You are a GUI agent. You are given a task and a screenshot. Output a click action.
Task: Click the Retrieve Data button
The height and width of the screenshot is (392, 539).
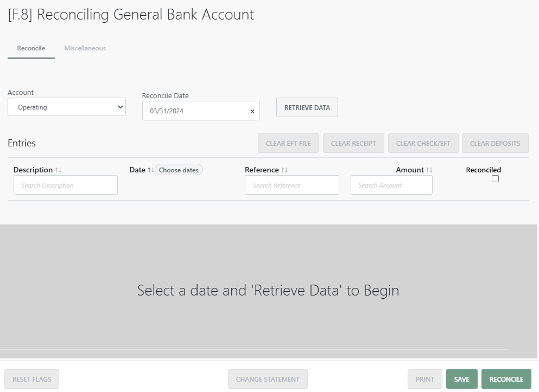[x=307, y=107]
